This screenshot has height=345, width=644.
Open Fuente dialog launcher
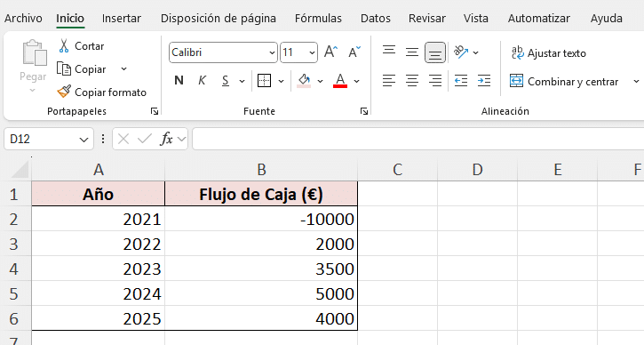[364, 111]
